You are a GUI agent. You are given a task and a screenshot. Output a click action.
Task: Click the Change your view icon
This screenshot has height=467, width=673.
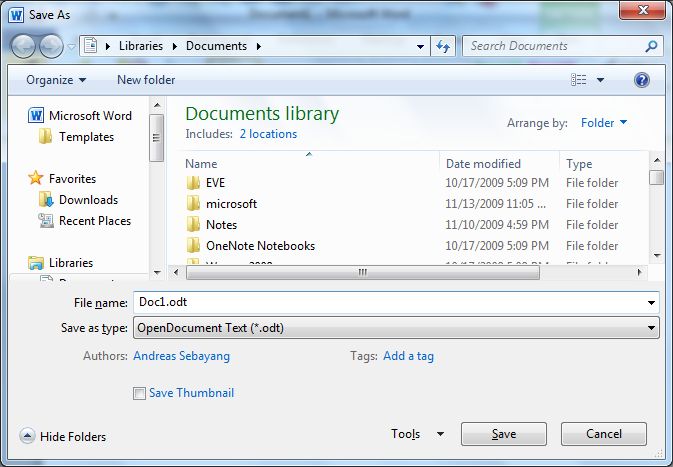(578, 80)
